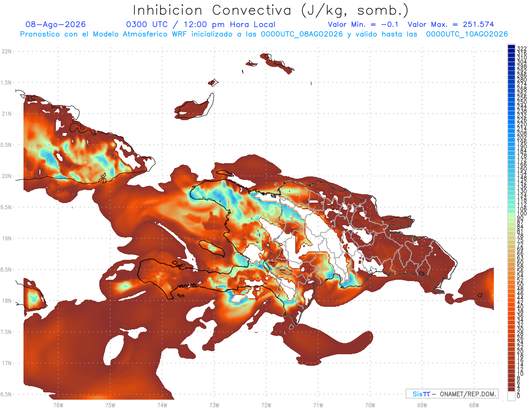Click the pale green swatch just below the 100 label

(511, 216)
